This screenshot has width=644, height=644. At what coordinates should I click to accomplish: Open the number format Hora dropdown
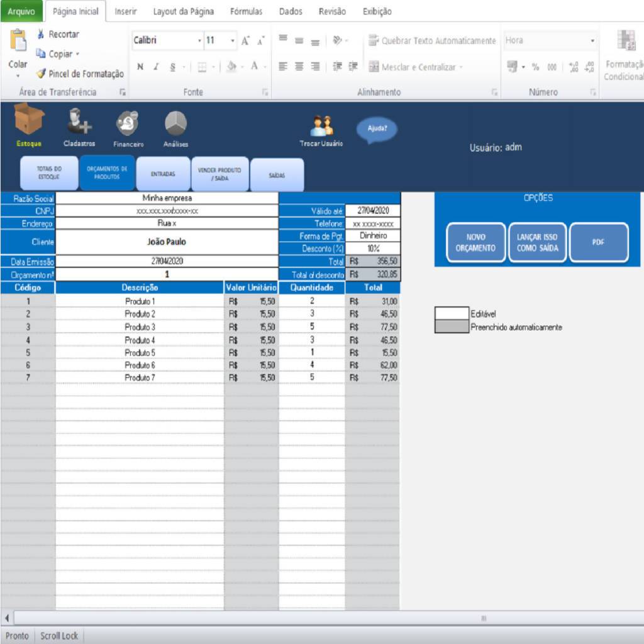pos(592,41)
